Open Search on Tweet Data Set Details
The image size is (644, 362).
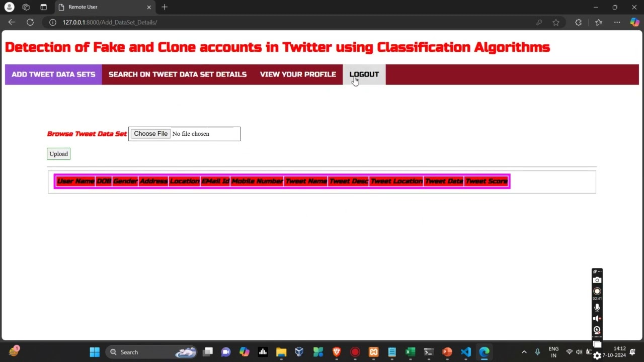pos(178,74)
